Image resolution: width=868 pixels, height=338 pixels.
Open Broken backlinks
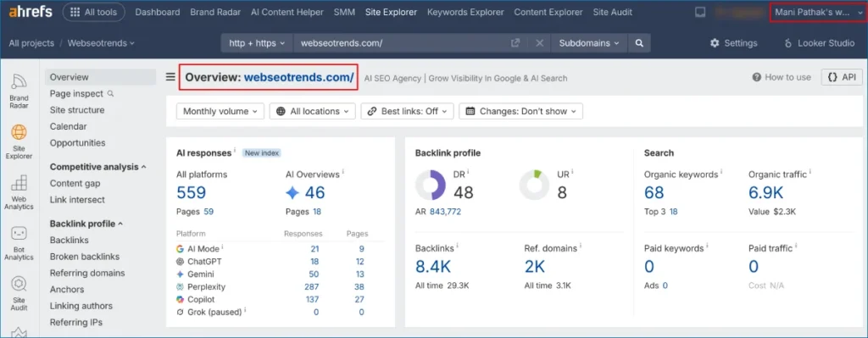[x=84, y=257]
